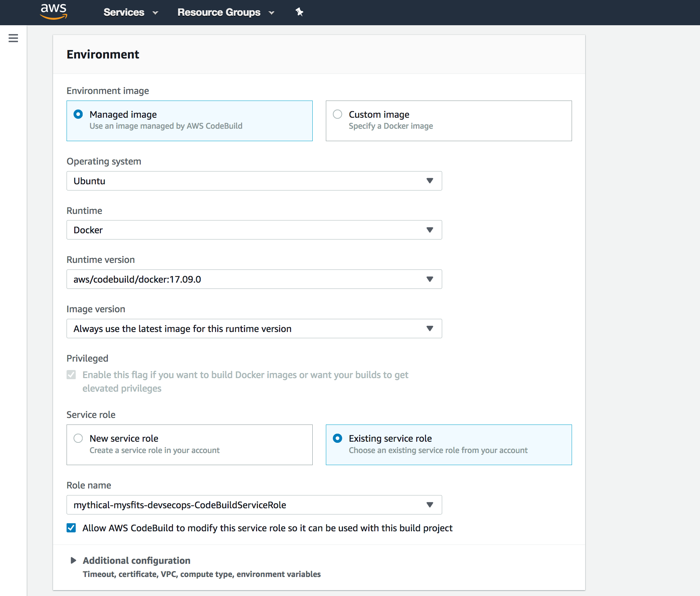Click the Resource Groups dropdown chevron
This screenshot has width=700, height=596.
point(271,13)
